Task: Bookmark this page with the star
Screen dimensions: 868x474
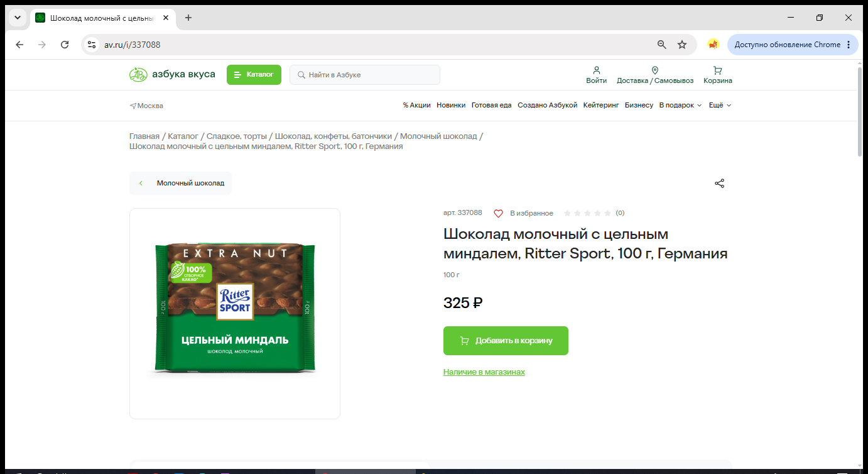Action: click(682, 45)
